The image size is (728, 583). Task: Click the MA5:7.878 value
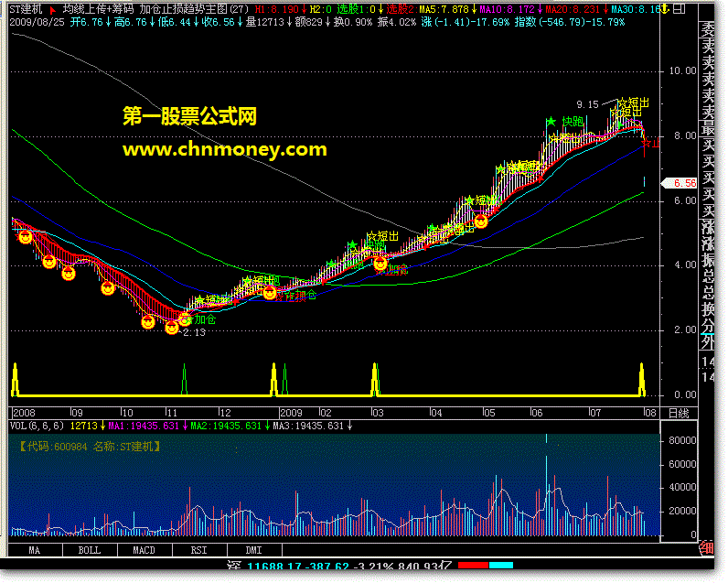point(444,9)
